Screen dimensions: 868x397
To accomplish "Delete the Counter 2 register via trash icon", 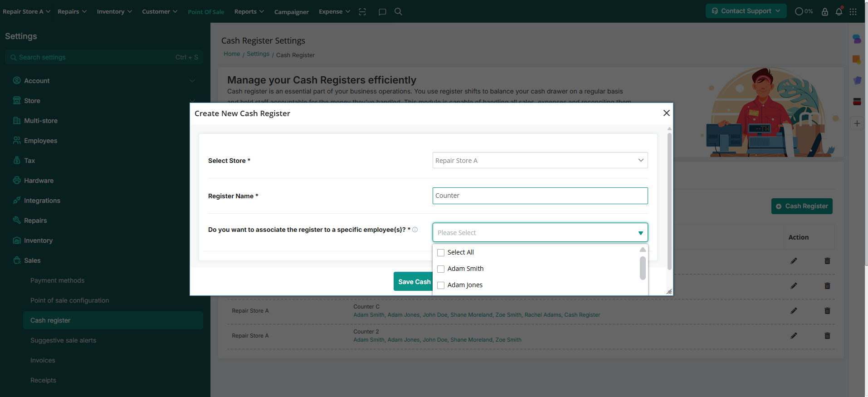I will 827,336.
